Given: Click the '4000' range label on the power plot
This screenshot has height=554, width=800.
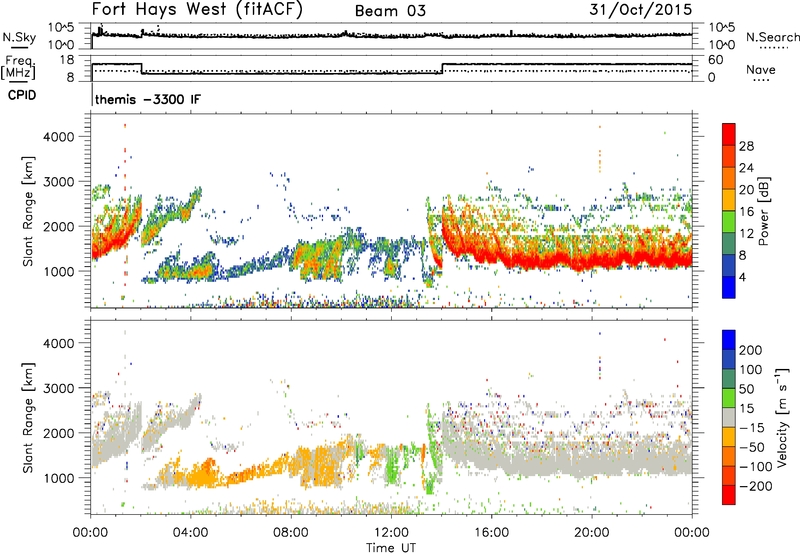Looking at the screenshot, I should pyautogui.click(x=58, y=137).
